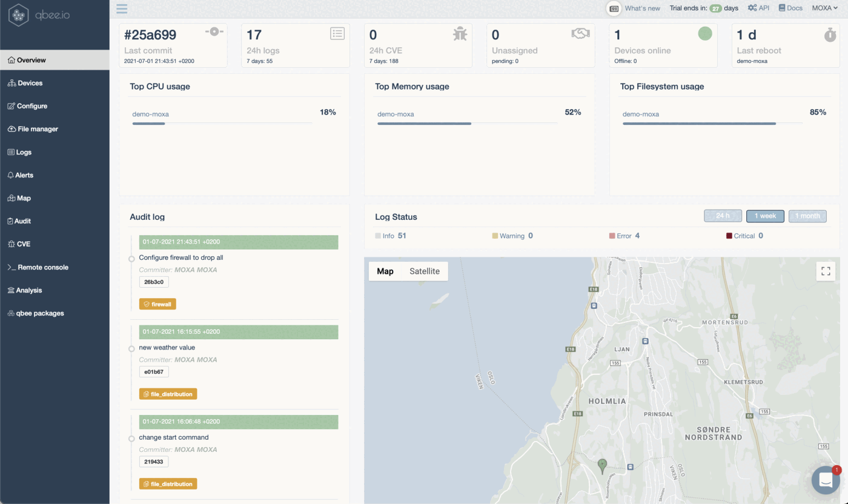
Task: Open Remote console from sidebar
Action: 42,267
